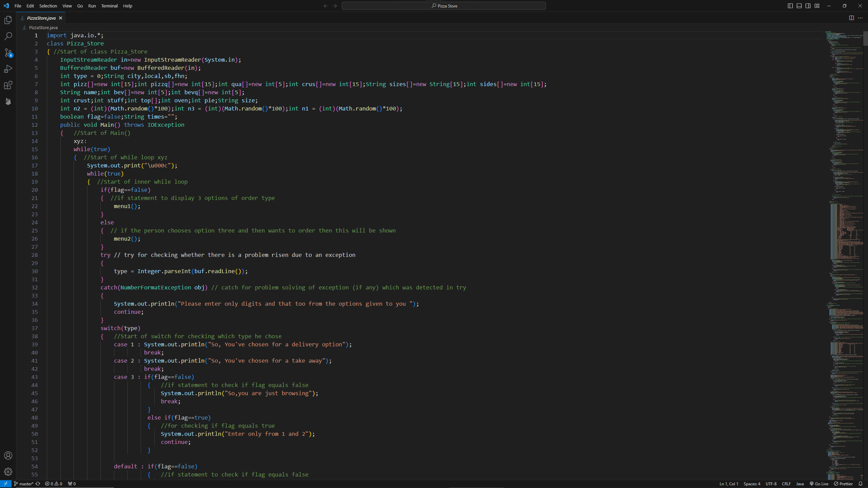This screenshot has width=868, height=488.
Task: Open the editor More Actions ellipsis menu
Action: (x=860, y=18)
